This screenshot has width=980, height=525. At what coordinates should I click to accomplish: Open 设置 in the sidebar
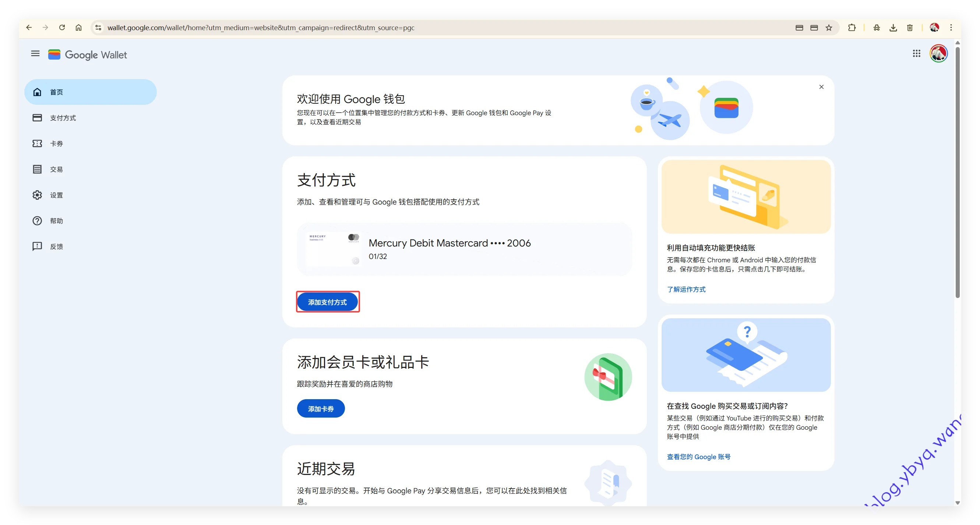click(x=56, y=195)
